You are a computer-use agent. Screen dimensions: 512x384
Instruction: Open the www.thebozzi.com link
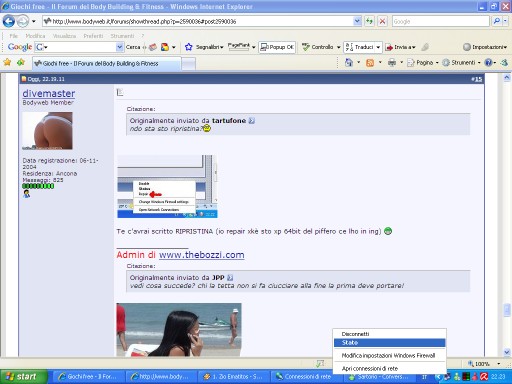(x=201, y=255)
